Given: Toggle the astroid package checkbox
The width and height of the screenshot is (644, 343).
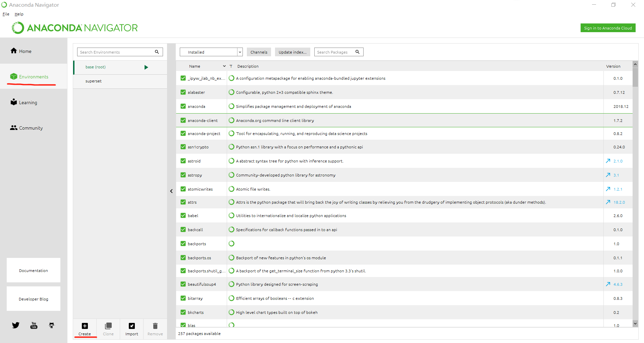Looking at the screenshot, I should point(183,161).
